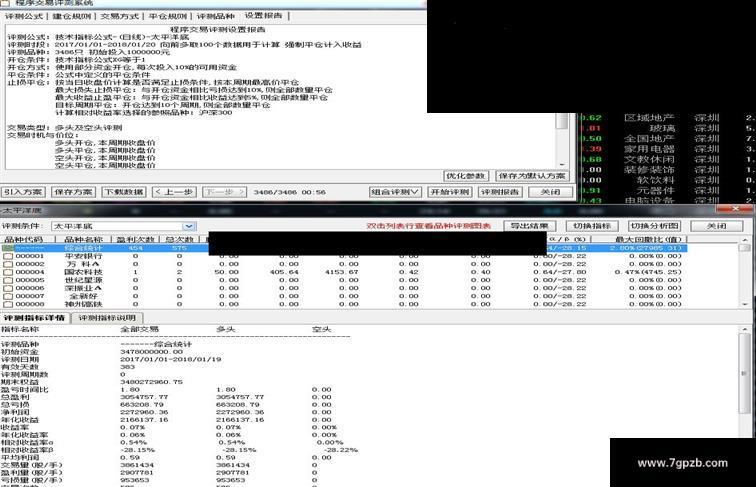756x487 pixels.
Task: Click the 优化参数 button
Action: [466, 176]
